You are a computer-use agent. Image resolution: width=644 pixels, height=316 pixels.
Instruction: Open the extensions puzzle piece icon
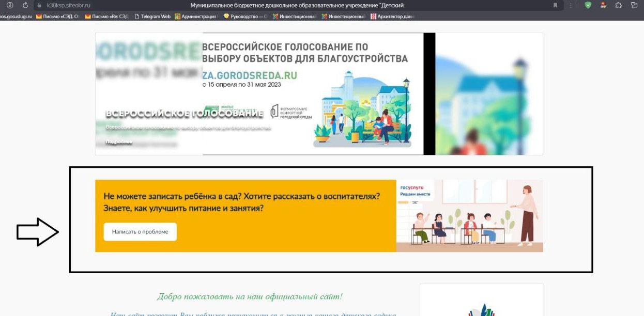click(619, 5)
